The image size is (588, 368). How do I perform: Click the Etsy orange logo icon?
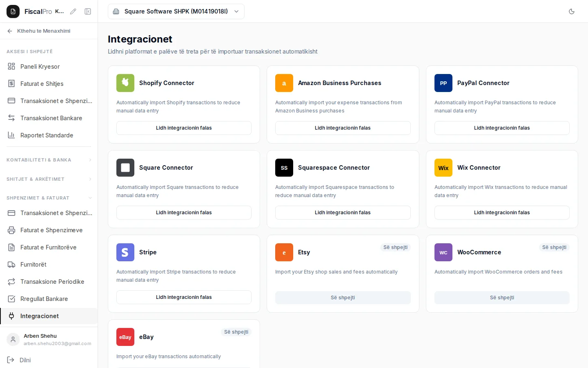[284, 252]
